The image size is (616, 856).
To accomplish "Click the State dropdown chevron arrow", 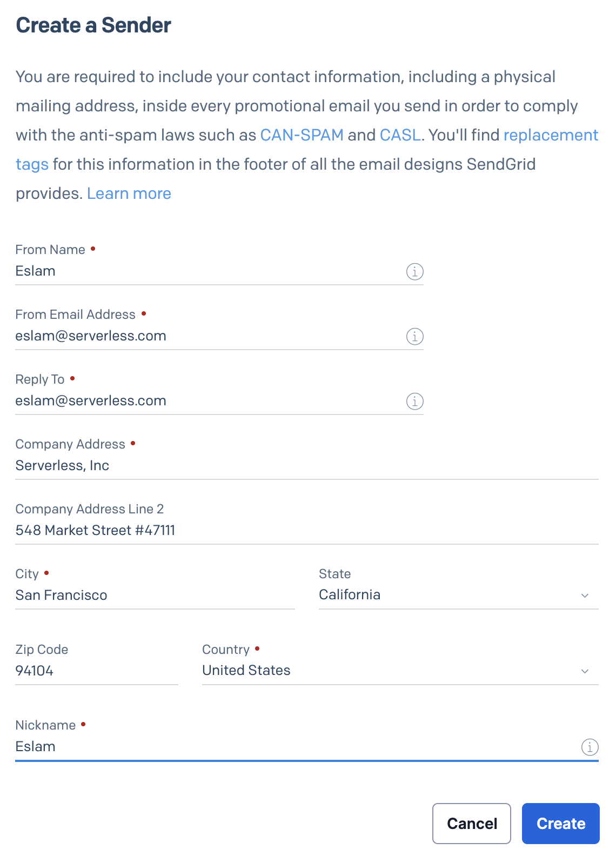I will pyautogui.click(x=585, y=596).
